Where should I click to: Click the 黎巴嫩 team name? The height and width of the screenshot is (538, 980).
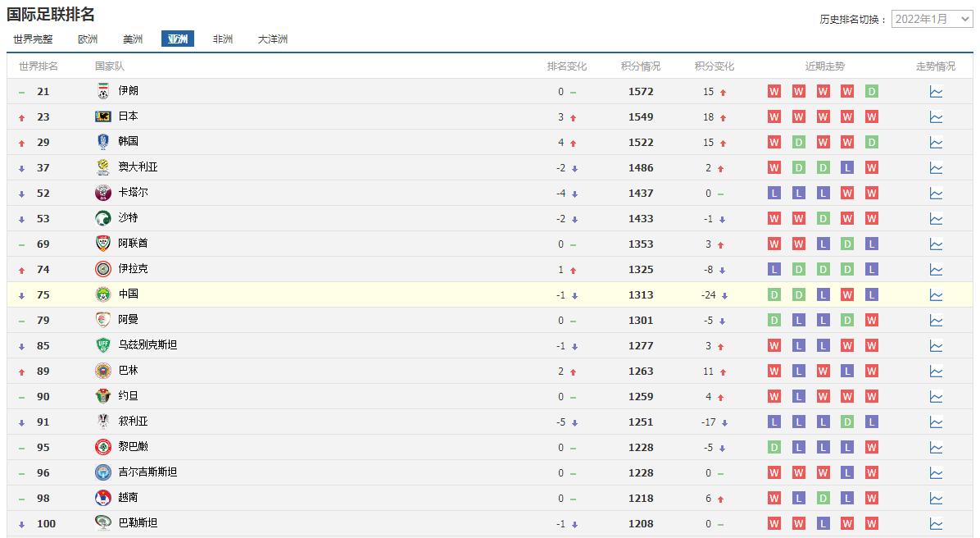pyautogui.click(x=133, y=447)
